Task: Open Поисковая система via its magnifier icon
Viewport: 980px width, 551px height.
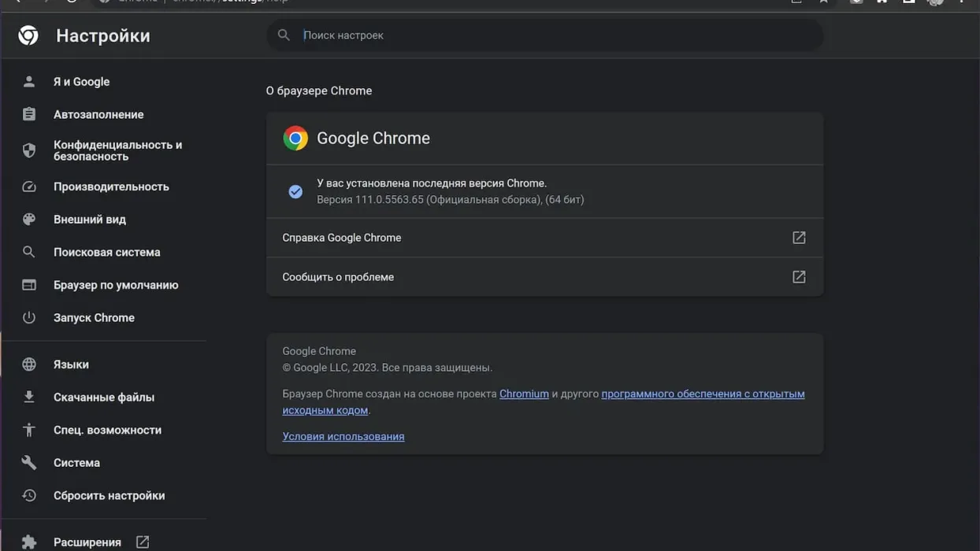Action: click(29, 252)
